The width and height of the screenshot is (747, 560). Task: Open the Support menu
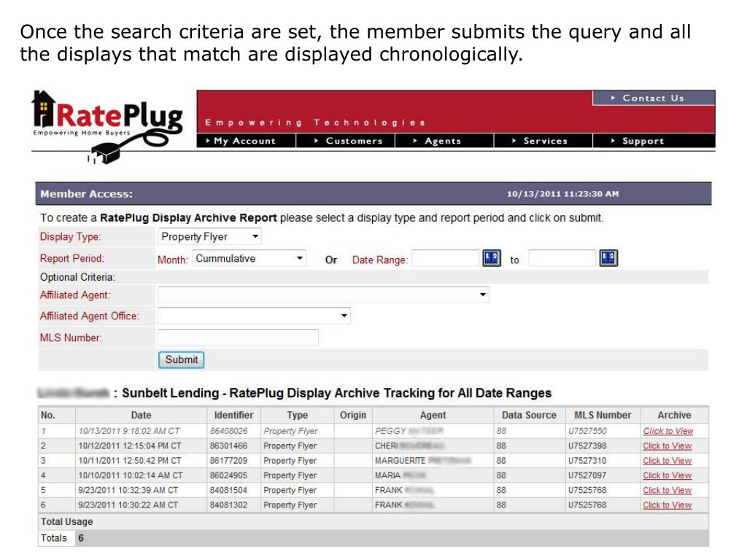click(x=654, y=141)
